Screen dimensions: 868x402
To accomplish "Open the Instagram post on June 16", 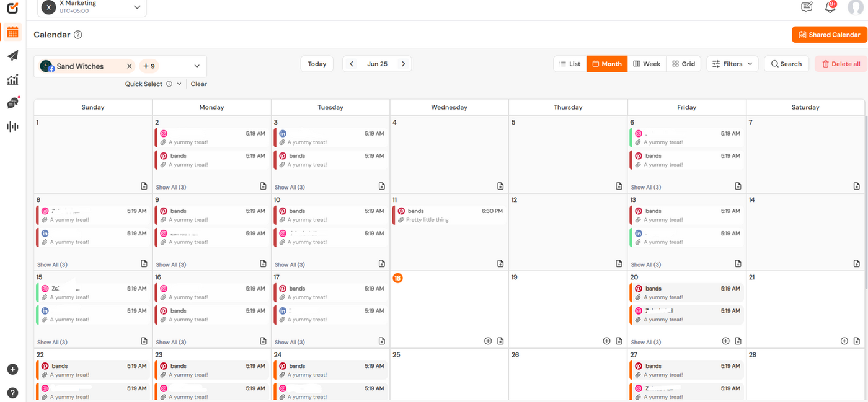I will (x=211, y=292).
